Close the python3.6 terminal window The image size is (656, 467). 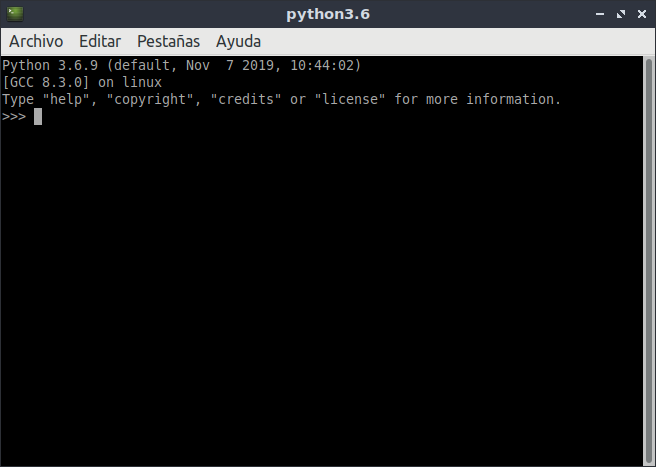[642, 14]
